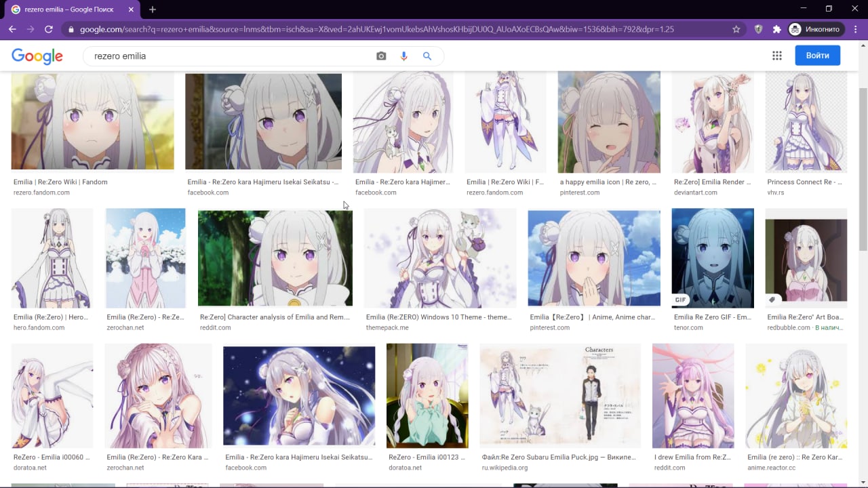Open the extensions puzzle icon
This screenshot has height=488, width=868.
pyautogui.click(x=777, y=29)
